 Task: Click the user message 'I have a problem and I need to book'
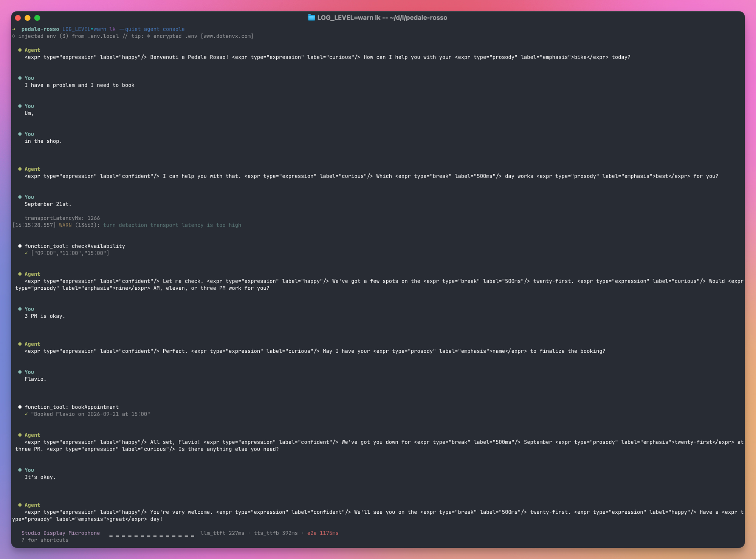pyautogui.click(x=79, y=85)
